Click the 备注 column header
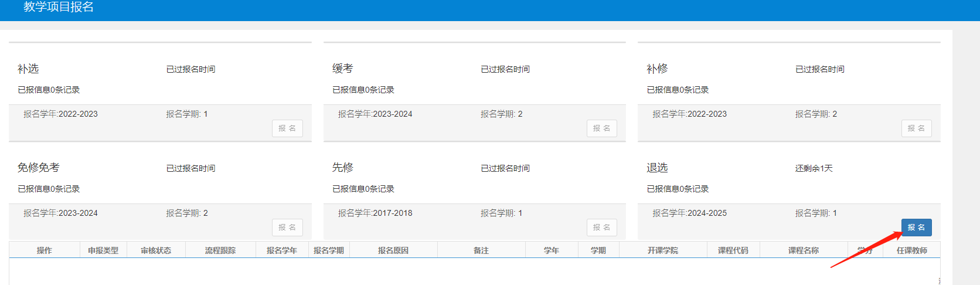The width and height of the screenshot is (980, 285). point(481,250)
